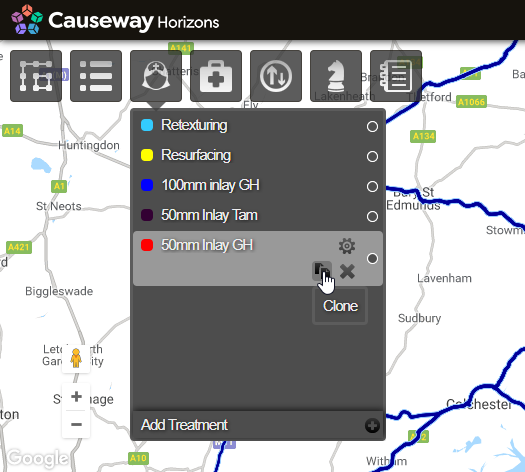Open the notebook report icon
This screenshot has height=472, width=525.
pos(396,76)
